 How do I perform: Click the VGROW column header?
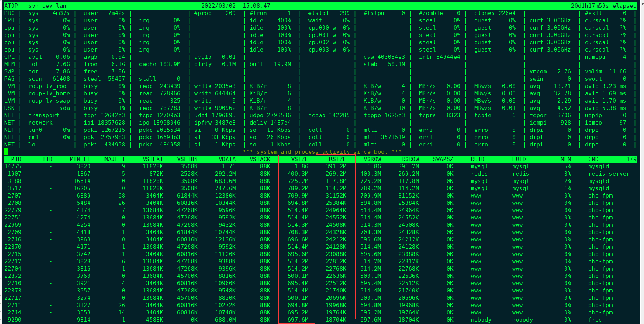[x=372, y=159]
